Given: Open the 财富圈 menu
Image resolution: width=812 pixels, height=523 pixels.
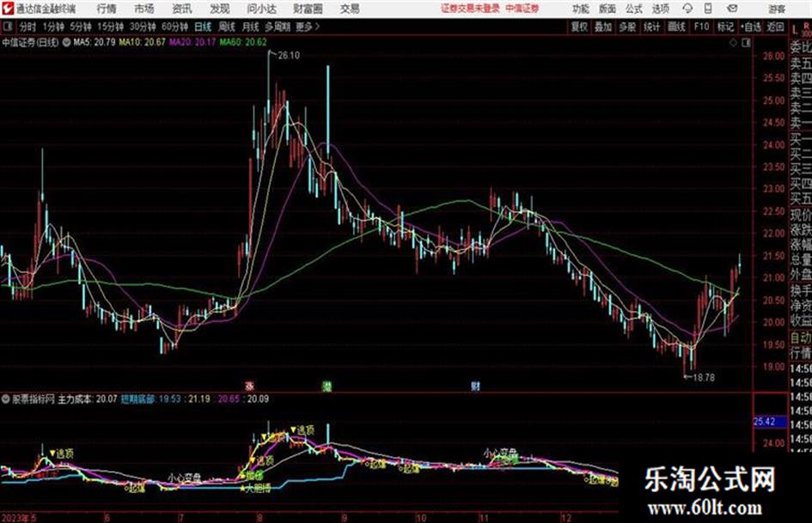Looking at the screenshot, I should coord(308,9).
